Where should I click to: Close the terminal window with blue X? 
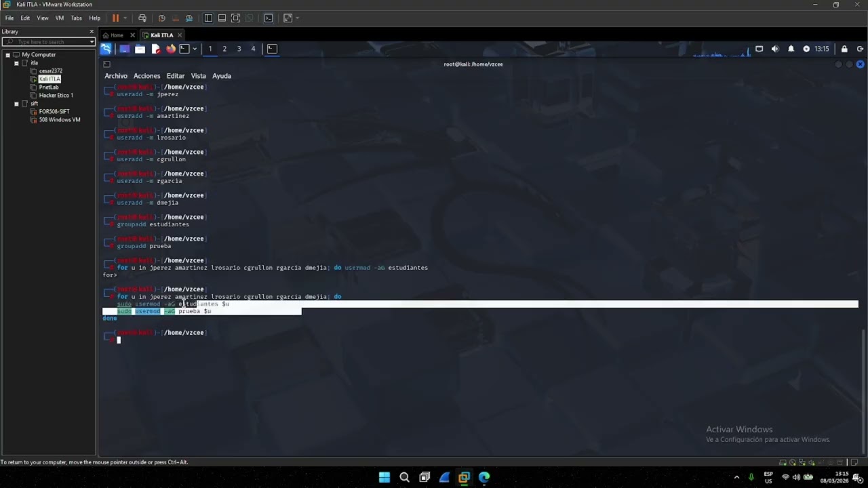[x=861, y=64]
